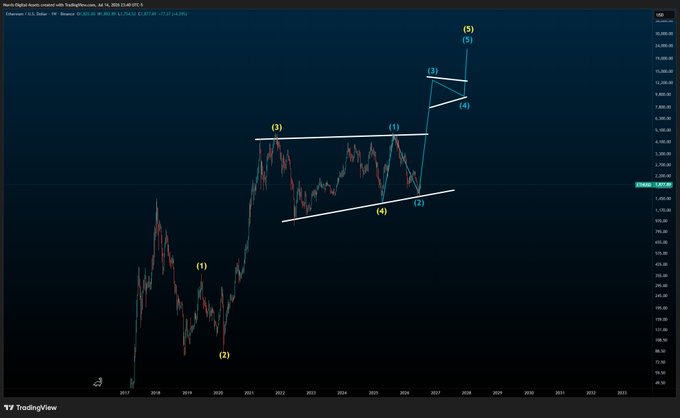Select the blue (2) wave label

click(419, 202)
